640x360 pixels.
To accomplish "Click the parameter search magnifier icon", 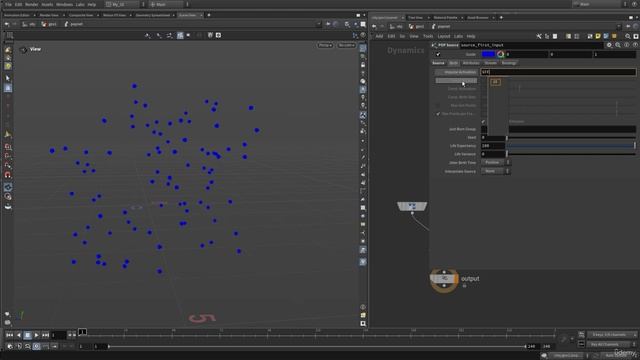I will tap(618, 45).
